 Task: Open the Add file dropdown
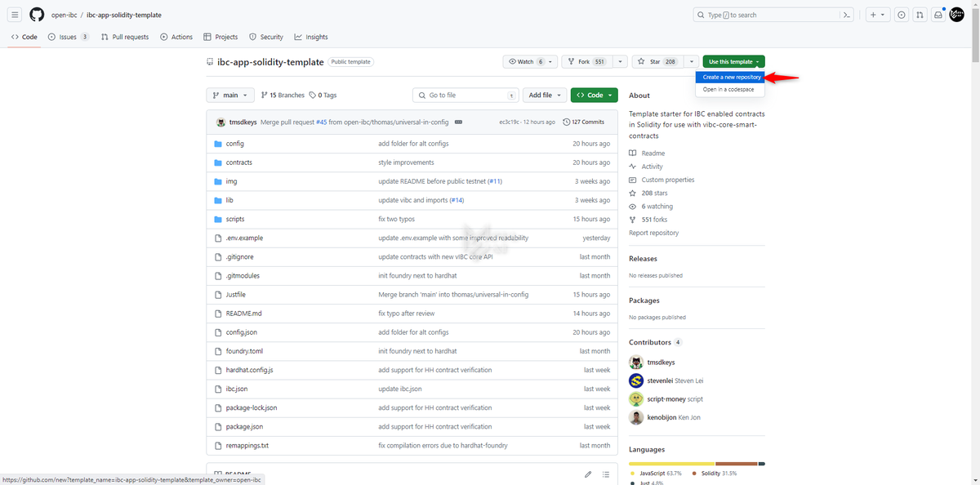coord(545,96)
